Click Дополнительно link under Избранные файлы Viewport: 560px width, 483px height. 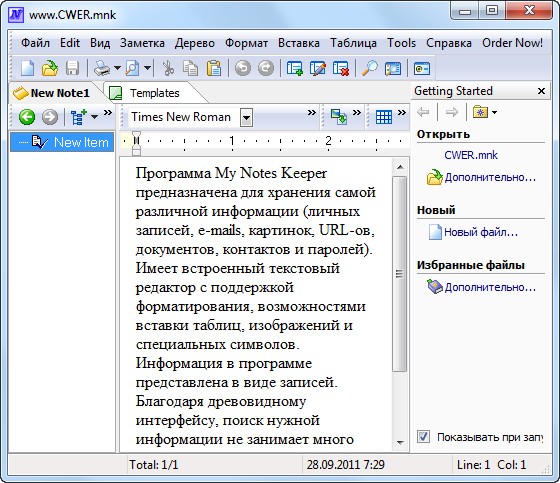[490, 287]
